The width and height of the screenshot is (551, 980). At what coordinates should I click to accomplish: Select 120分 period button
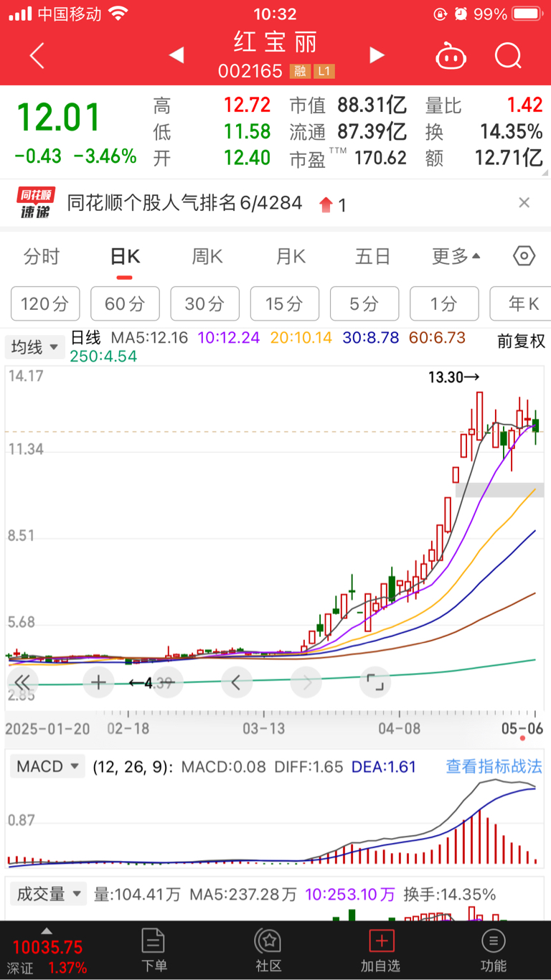coord(45,303)
